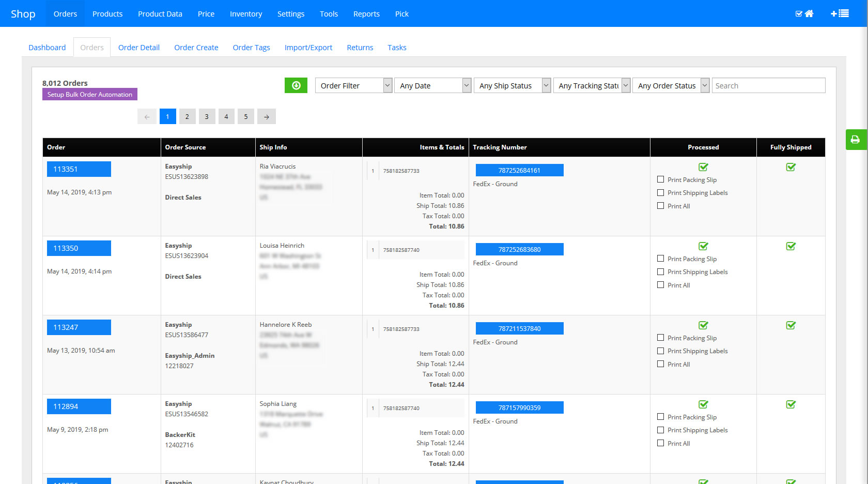This screenshot has height=484, width=868.
Task: Open the home checklist icon in header
Action: pos(804,13)
